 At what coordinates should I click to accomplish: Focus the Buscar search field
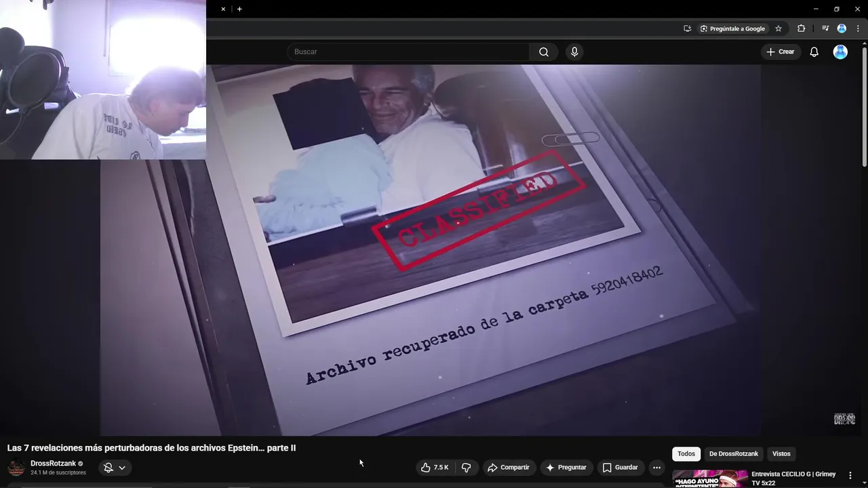[x=408, y=52]
